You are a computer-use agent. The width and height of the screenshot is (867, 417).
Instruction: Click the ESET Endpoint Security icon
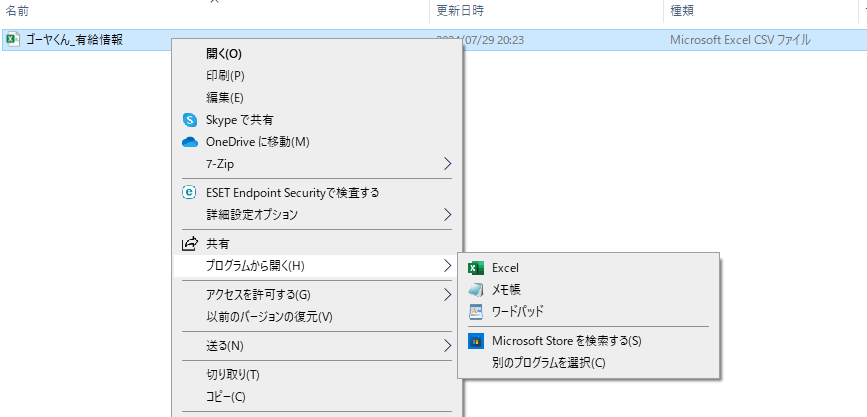pyautogui.click(x=190, y=192)
